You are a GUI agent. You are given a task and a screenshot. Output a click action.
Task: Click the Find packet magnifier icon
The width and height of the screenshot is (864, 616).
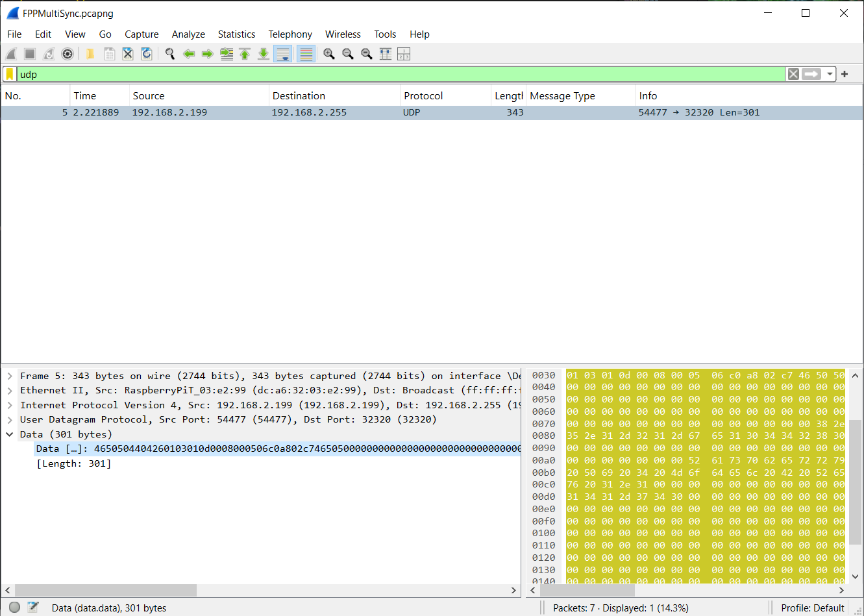pyautogui.click(x=170, y=54)
